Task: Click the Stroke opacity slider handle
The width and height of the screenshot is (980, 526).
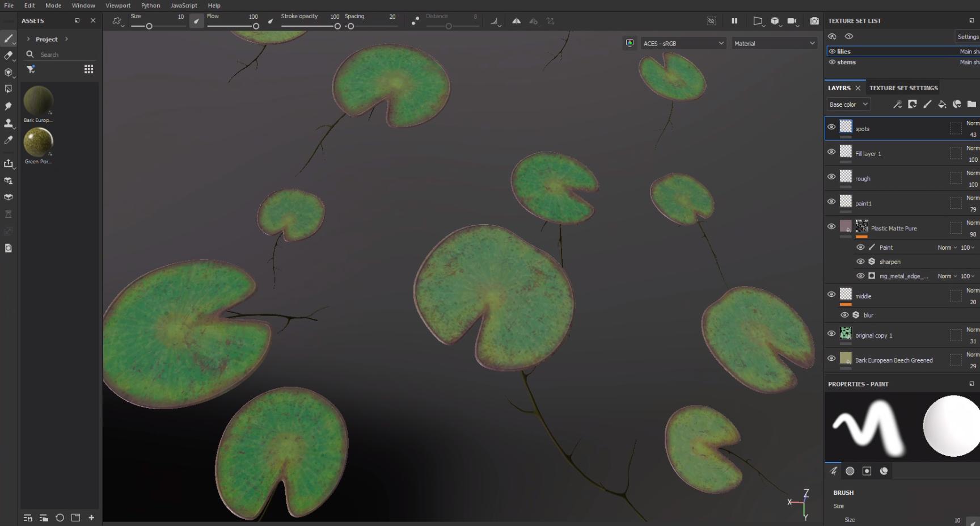Action: 337,26
